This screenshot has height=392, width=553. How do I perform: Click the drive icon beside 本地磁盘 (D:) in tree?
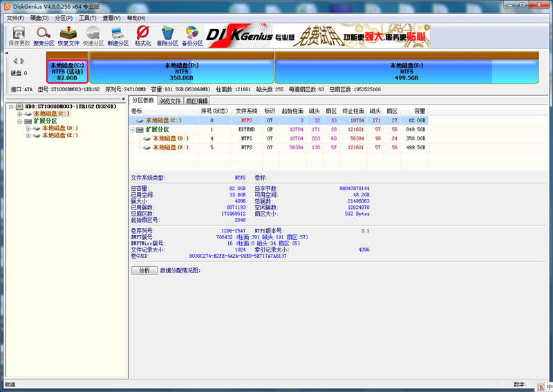(x=37, y=129)
